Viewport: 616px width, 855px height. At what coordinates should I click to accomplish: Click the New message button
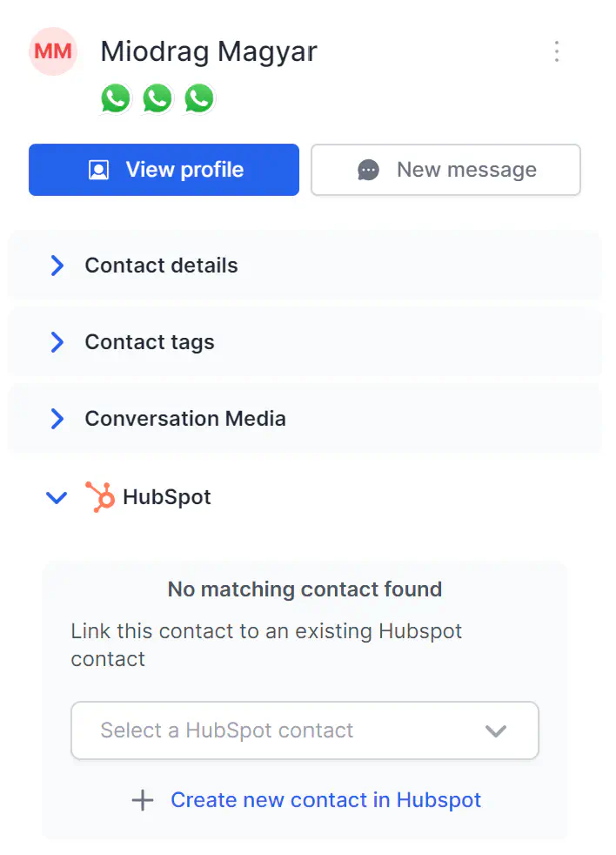[x=445, y=170]
